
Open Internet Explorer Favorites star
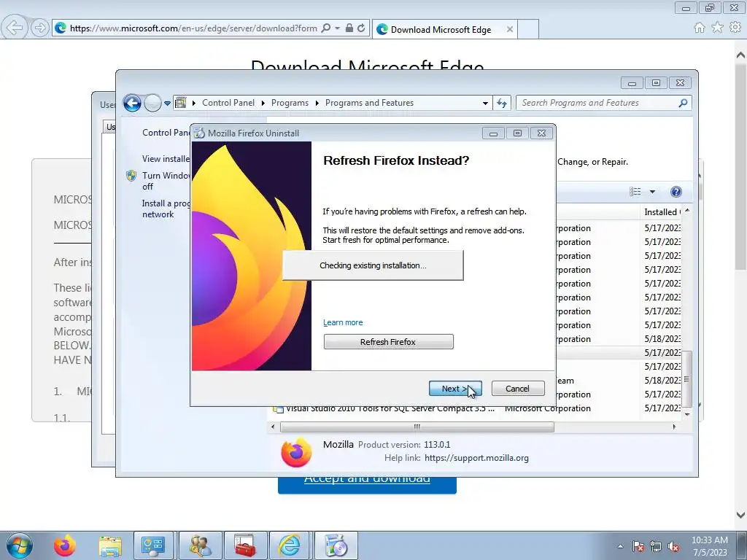click(x=717, y=28)
